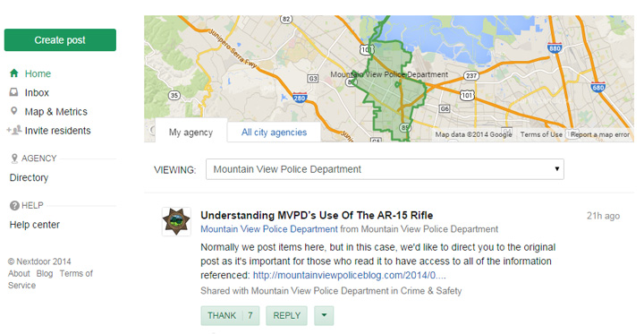
Task: Thank the AR-15 Rifle post
Action: [230, 315]
